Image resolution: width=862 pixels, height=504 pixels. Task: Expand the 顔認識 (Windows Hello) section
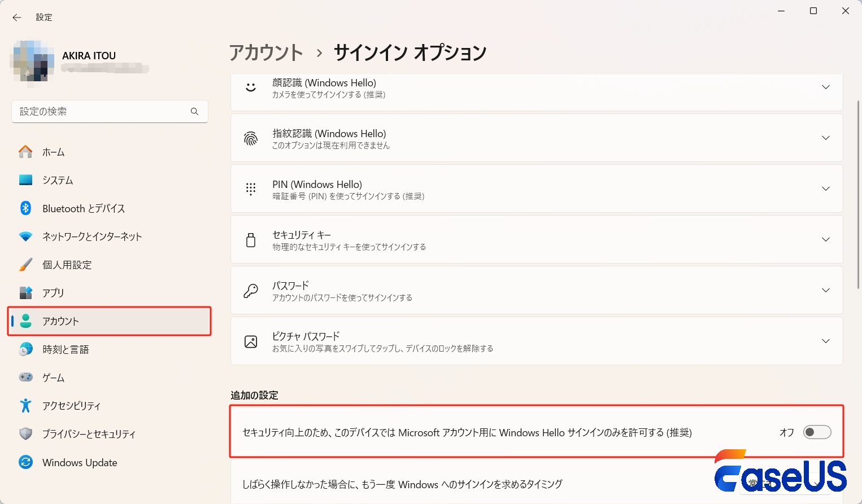click(825, 87)
